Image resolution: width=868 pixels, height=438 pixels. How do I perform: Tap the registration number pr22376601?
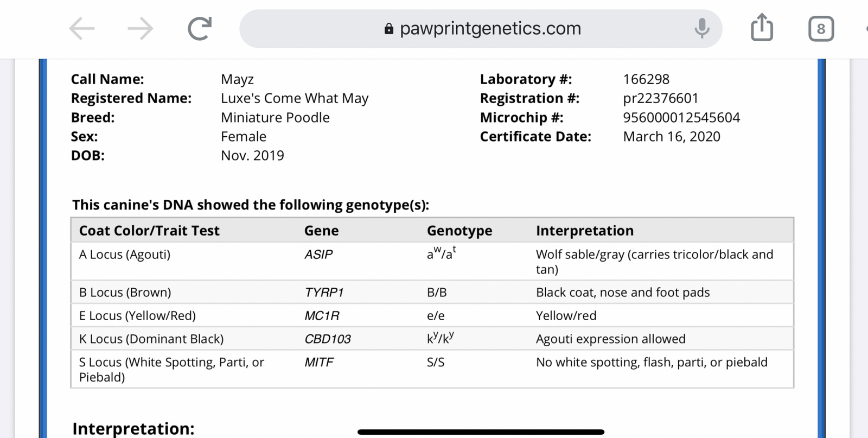click(660, 98)
